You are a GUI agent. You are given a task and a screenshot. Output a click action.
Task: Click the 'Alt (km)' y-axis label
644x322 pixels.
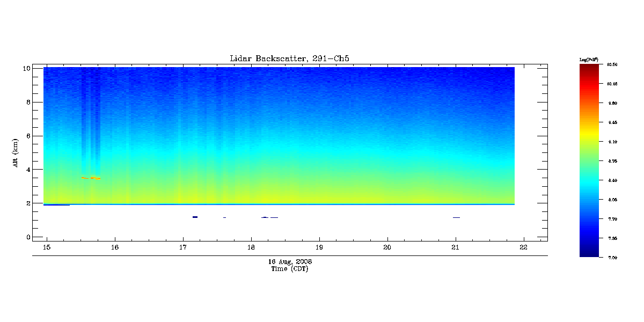coord(16,152)
